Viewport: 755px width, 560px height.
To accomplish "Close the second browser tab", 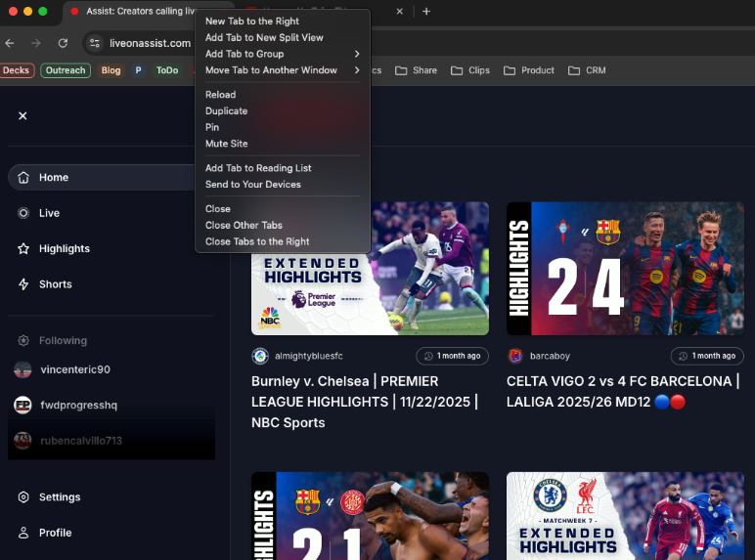I will click(x=400, y=11).
